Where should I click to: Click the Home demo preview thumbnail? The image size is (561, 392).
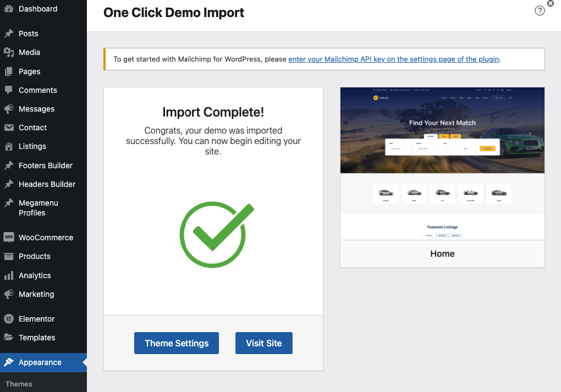(x=442, y=163)
